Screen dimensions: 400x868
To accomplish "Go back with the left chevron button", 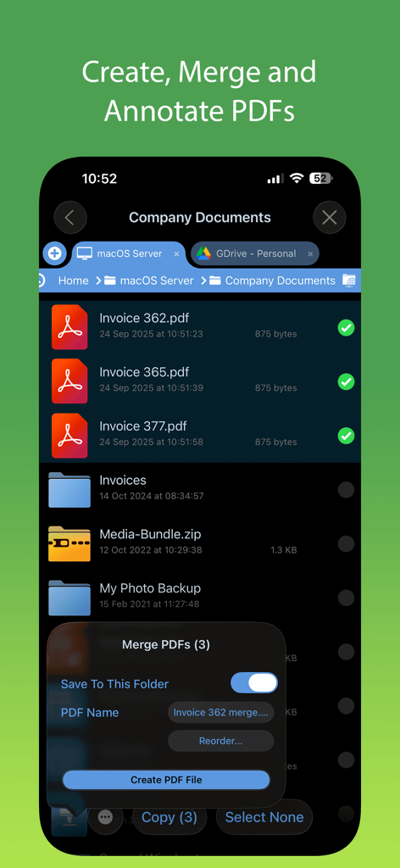I will point(70,218).
